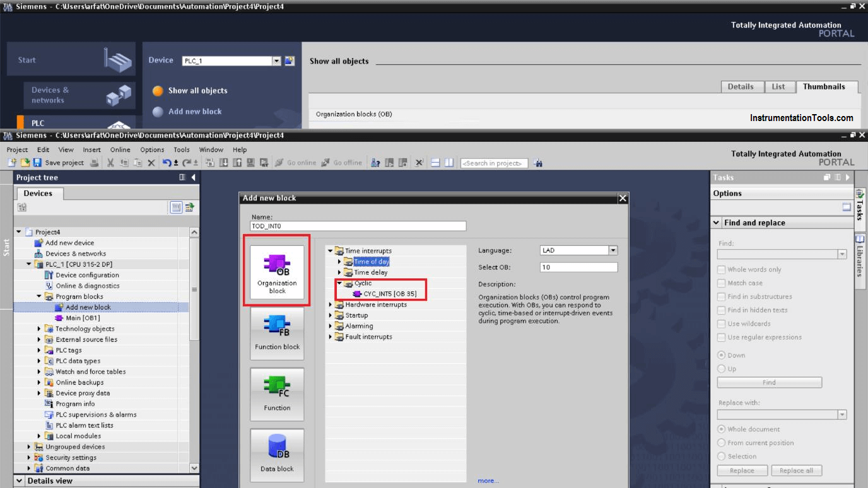The width and height of the screenshot is (868, 488).
Task: Click the Replace all button
Action: pos(796,470)
